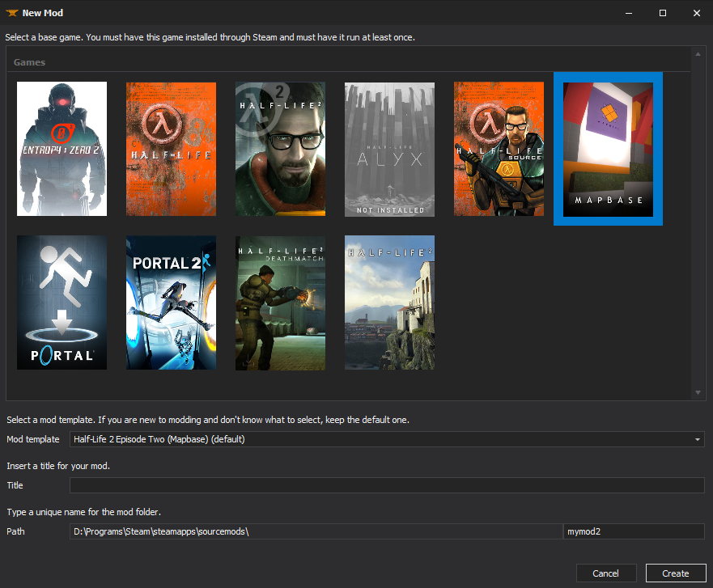Select the Half-Life 2: Deathmatch cover

tap(280, 302)
